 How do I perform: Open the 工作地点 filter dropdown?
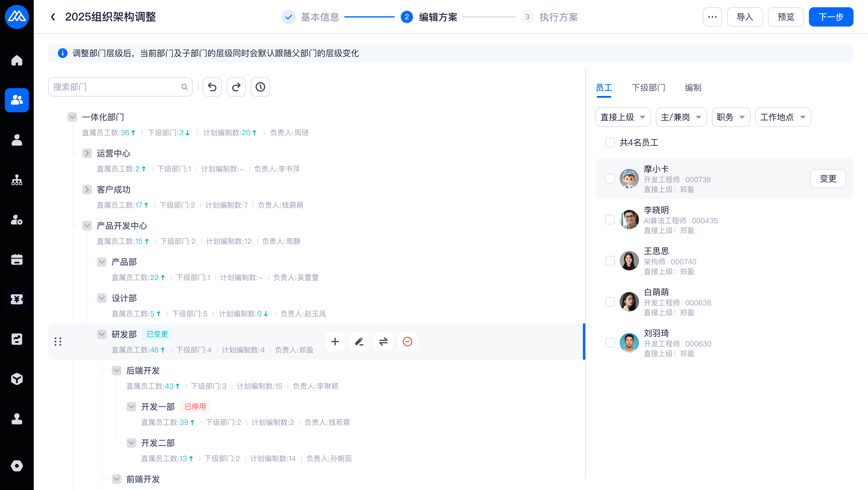783,117
